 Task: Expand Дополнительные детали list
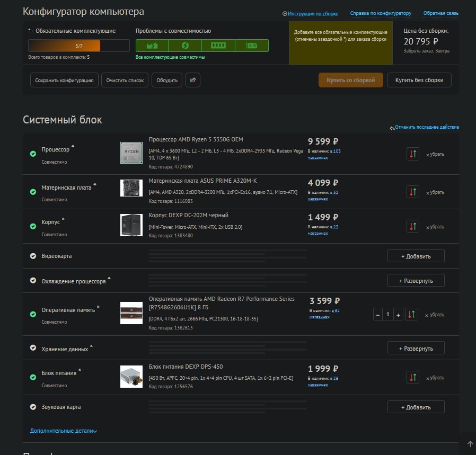click(63, 431)
